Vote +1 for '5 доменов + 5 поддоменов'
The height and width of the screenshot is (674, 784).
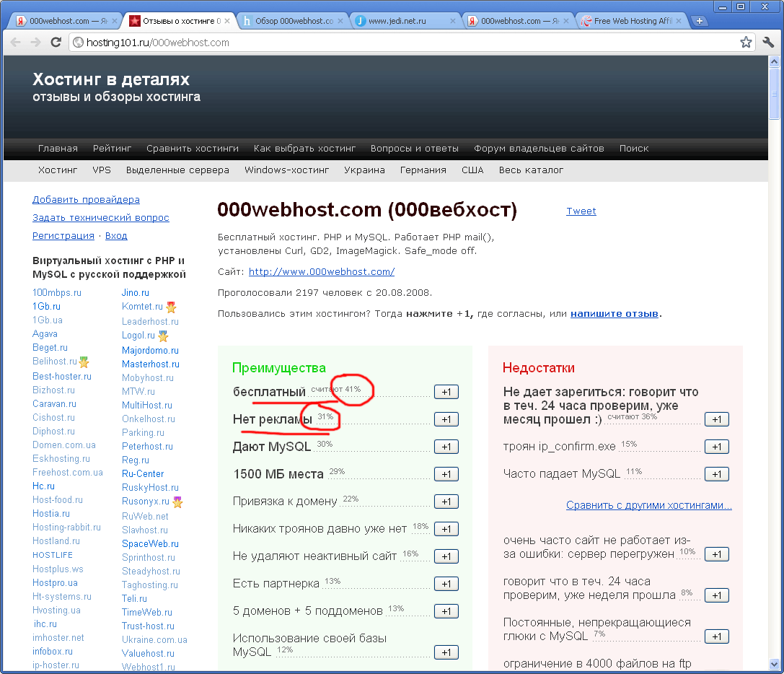pos(446,611)
